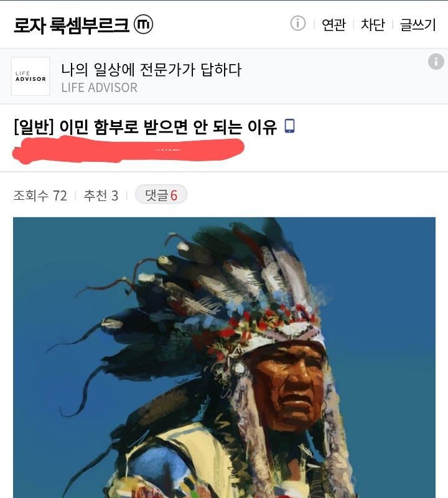
Task: Open the Native American chief painting image
Action: tap(224, 357)
